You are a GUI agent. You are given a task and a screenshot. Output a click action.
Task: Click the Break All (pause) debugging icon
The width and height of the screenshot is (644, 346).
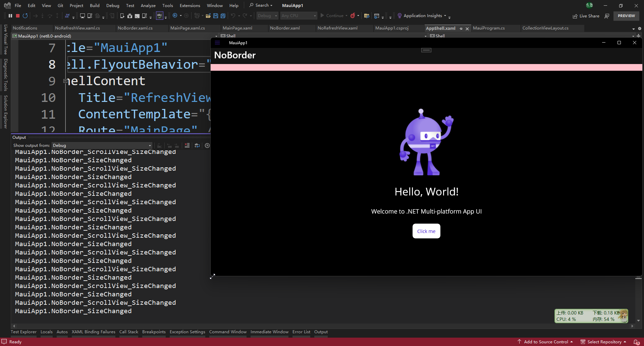tap(10, 16)
